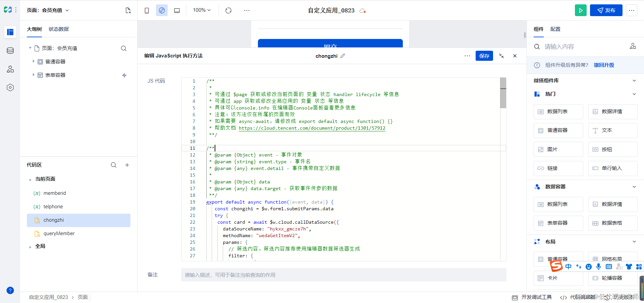Click the 自定义应用_0823 breadcrumb
Image resolution: width=644 pixels, height=303 pixels.
(48, 297)
